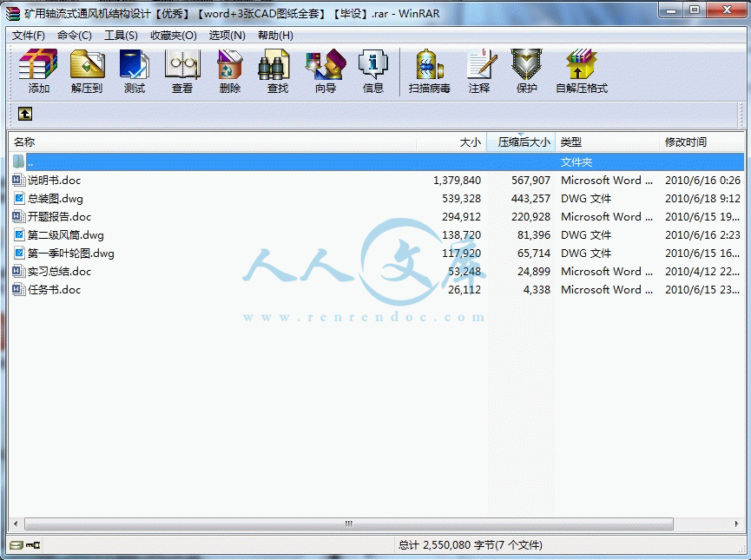Viewport: 751px width, 560px height.
Task: Open the 选项(N) menu
Action: pos(227,36)
